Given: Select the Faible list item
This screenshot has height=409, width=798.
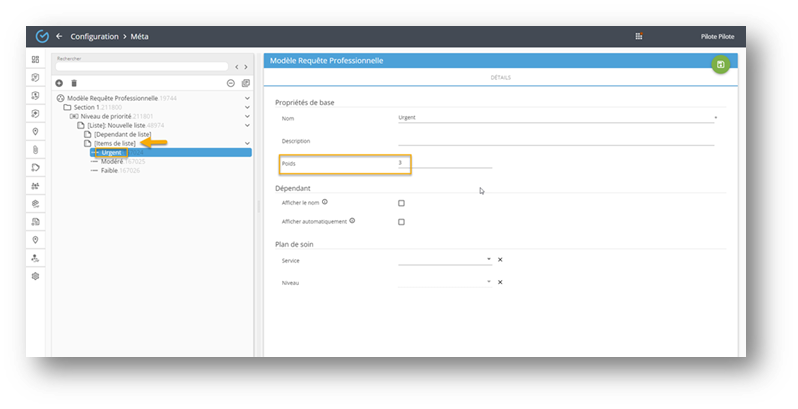Looking at the screenshot, I should pyautogui.click(x=110, y=170).
